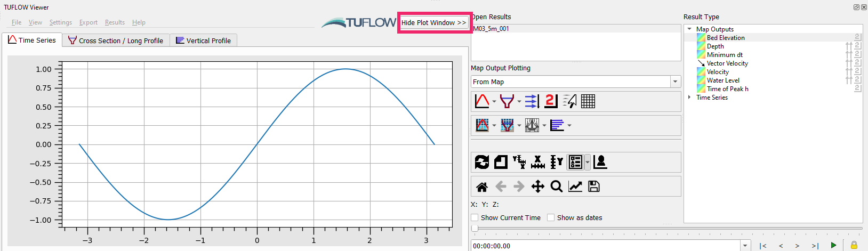Click the time slider handle
The height and width of the screenshot is (251, 868).
475,228
